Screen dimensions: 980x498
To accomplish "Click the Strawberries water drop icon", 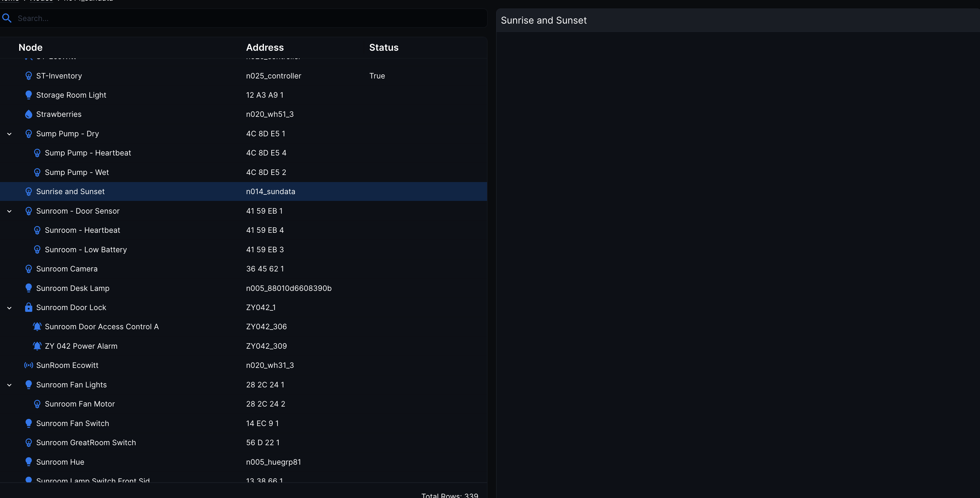I will click(x=29, y=114).
